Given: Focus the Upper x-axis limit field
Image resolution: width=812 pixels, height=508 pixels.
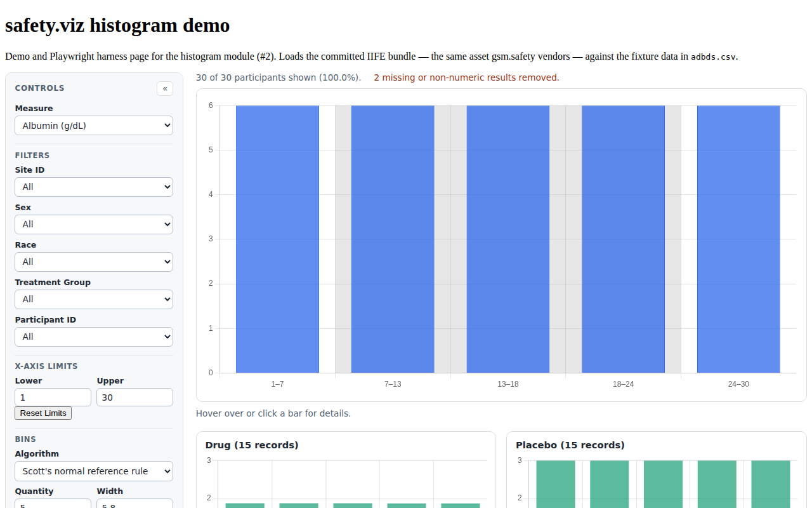Looking at the screenshot, I should click(x=134, y=398).
